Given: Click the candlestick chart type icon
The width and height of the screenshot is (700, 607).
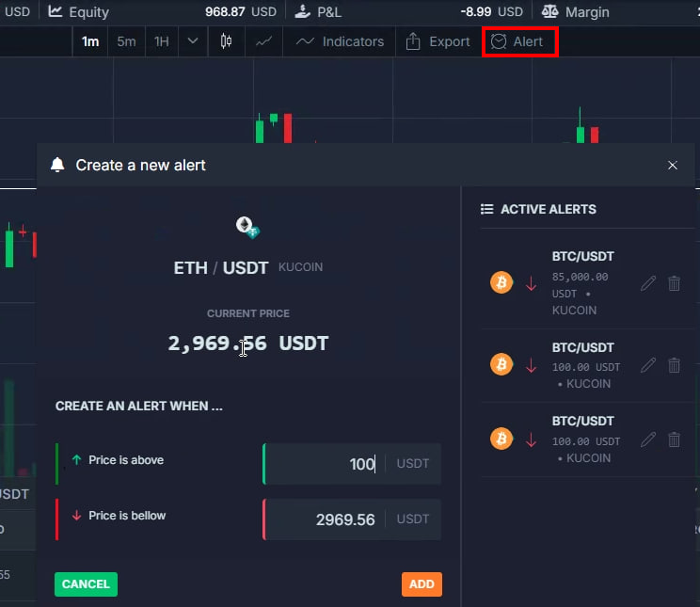Looking at the screenshot, I should (x=226, y=41).
